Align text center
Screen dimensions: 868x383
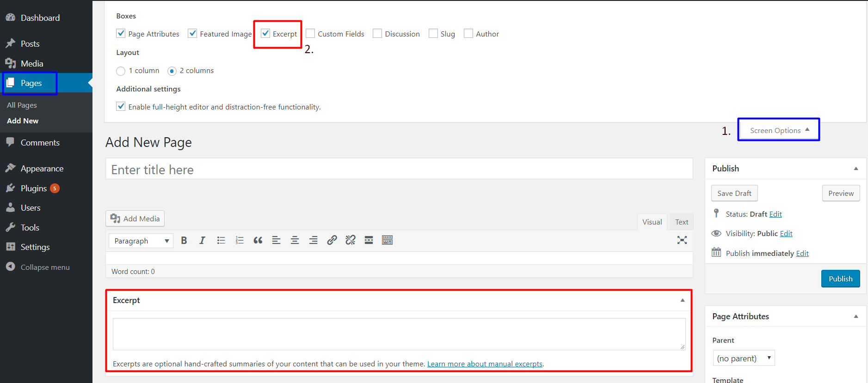click(295, 240)
